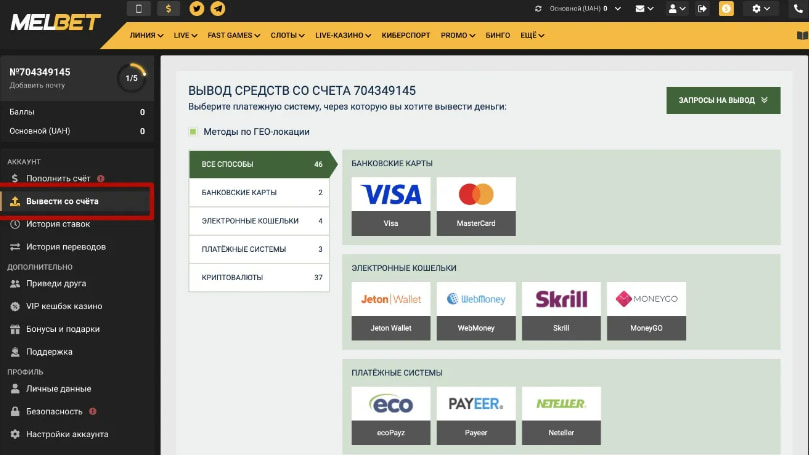Click account number №704349145
Screen dimensions: 809x455
pyautogui.click(x=40, y=72)
